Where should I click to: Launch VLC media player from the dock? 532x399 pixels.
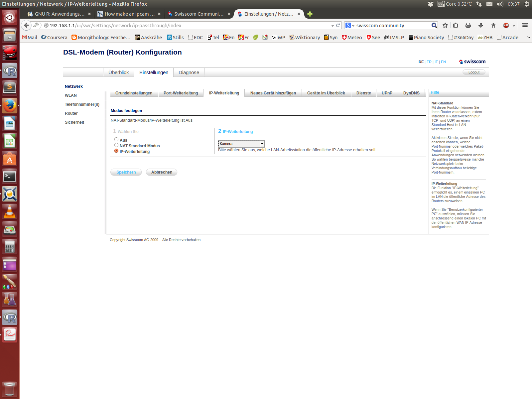pos(10,211)
